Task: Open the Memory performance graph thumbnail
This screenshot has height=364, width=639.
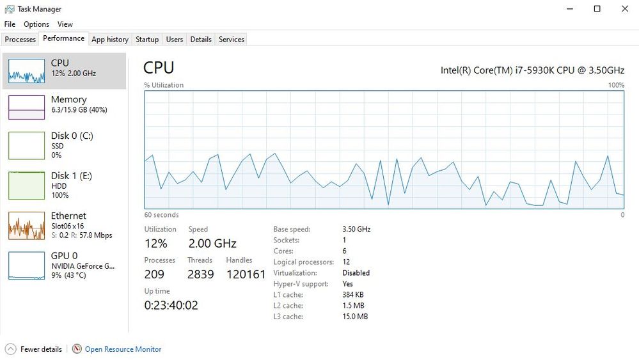Action: coord(26,107)
